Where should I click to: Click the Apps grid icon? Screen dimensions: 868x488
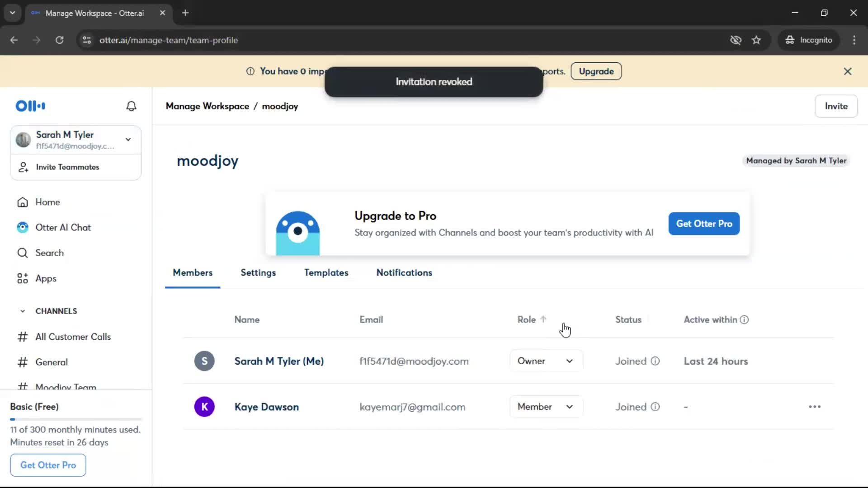(23, 279)
